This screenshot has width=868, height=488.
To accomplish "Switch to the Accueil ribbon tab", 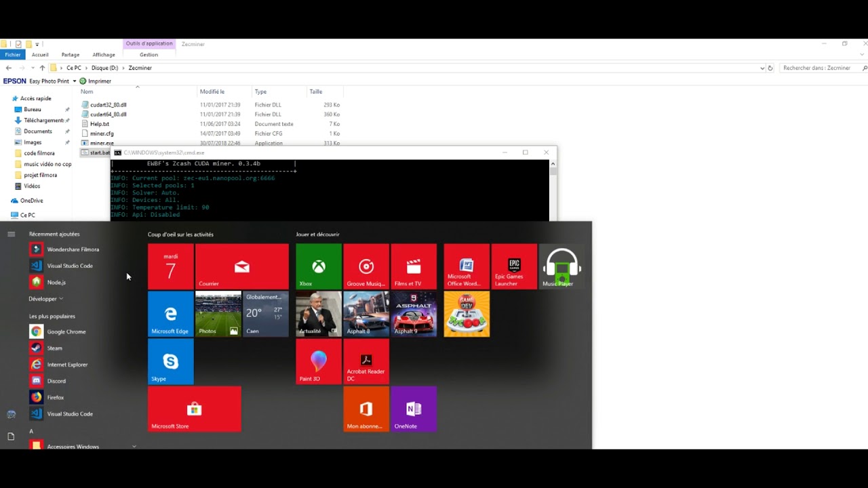I will (40, 55).
